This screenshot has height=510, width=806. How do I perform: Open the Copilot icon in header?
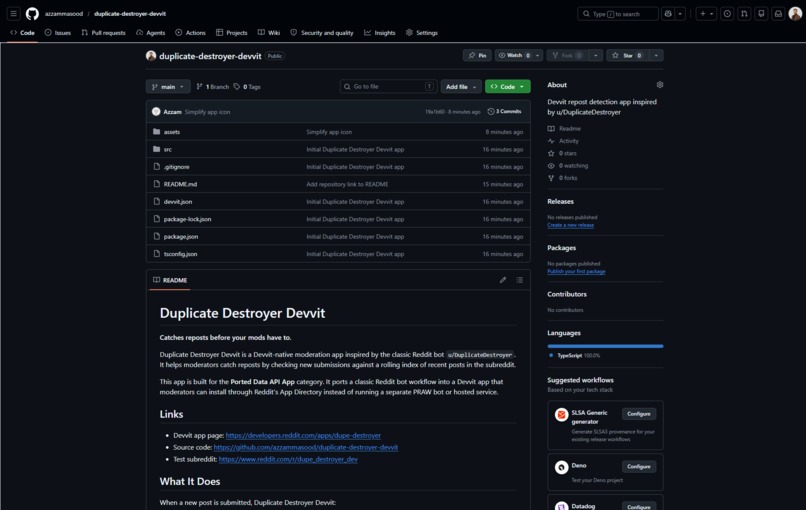click(x=668, y=14)
